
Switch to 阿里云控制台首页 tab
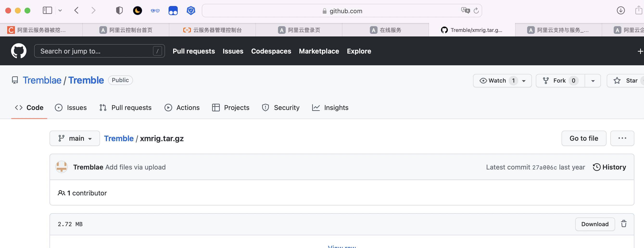(x=126, y=30)
